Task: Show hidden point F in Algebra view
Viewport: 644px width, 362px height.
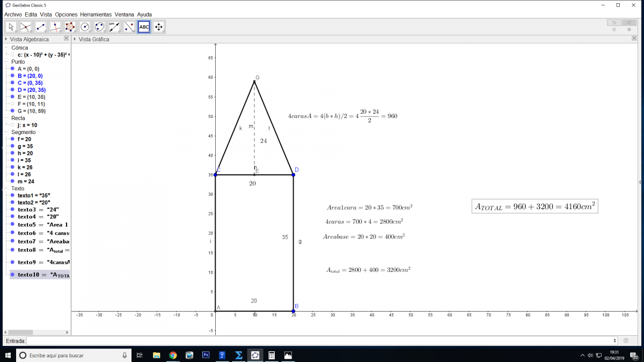Action: pos(12,104)
